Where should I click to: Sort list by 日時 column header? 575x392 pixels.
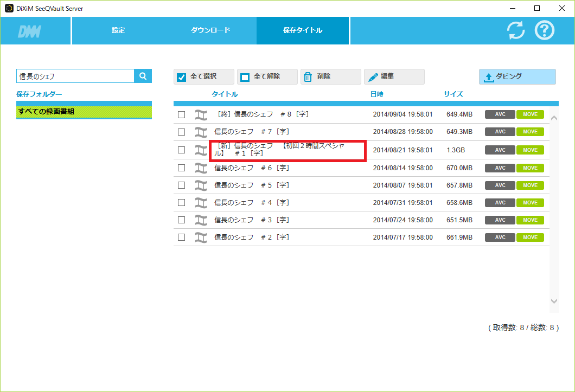coord(376,94)
